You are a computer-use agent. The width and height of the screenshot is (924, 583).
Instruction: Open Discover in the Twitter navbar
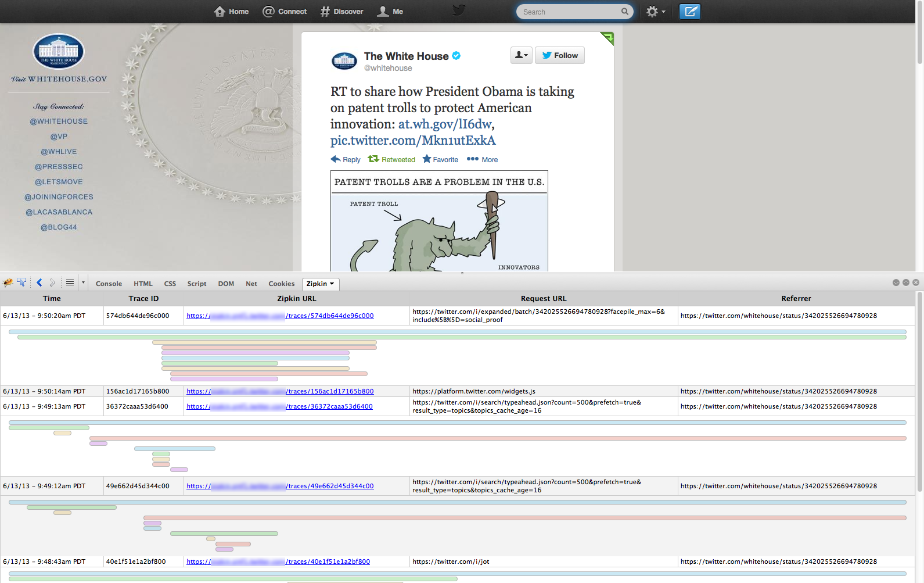(x=341, y=11)
